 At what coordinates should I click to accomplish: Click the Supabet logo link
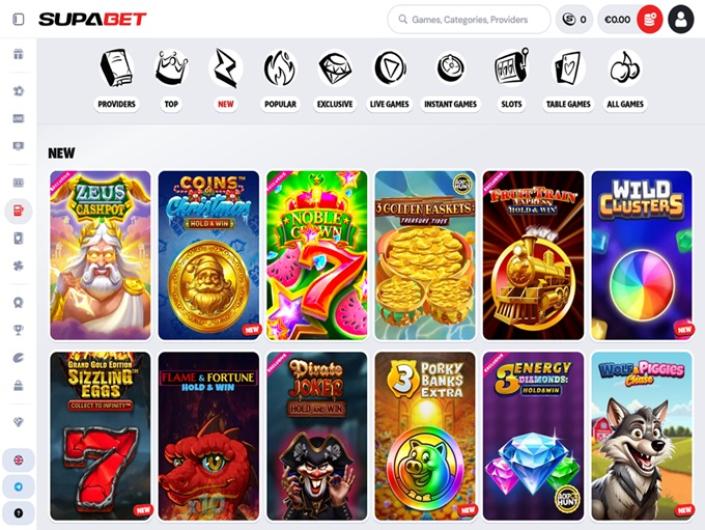click(x=93, y=19)
